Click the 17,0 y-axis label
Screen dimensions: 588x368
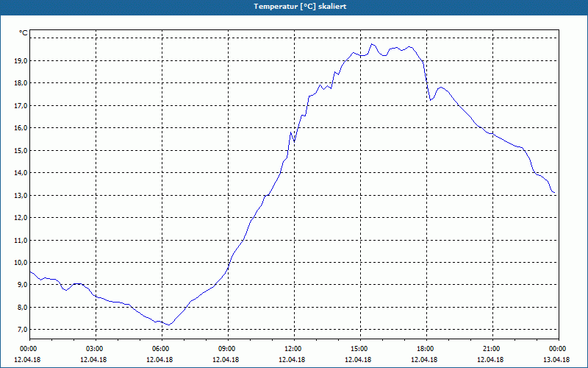21,105
